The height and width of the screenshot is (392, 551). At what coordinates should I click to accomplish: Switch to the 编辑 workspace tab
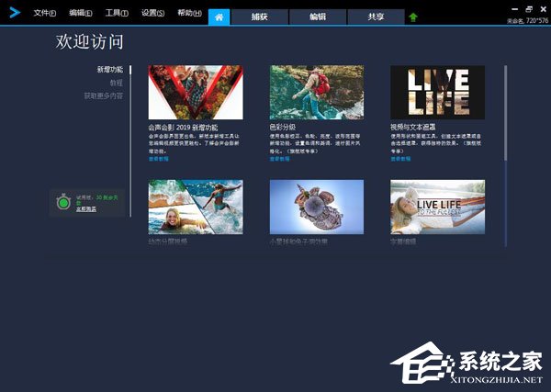(318, 17)
